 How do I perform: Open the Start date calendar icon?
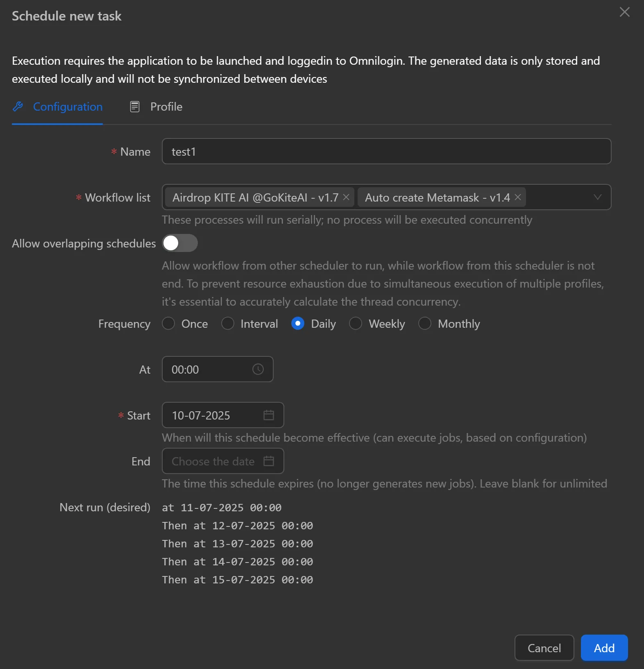pos(269,415)
